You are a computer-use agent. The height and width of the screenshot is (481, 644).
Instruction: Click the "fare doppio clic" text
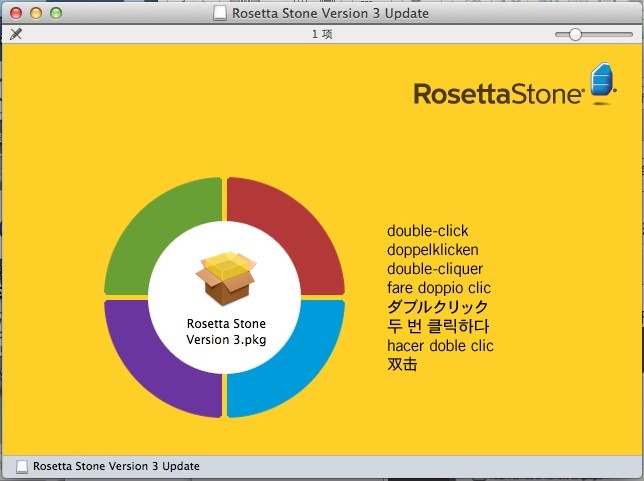coord(439,288)
